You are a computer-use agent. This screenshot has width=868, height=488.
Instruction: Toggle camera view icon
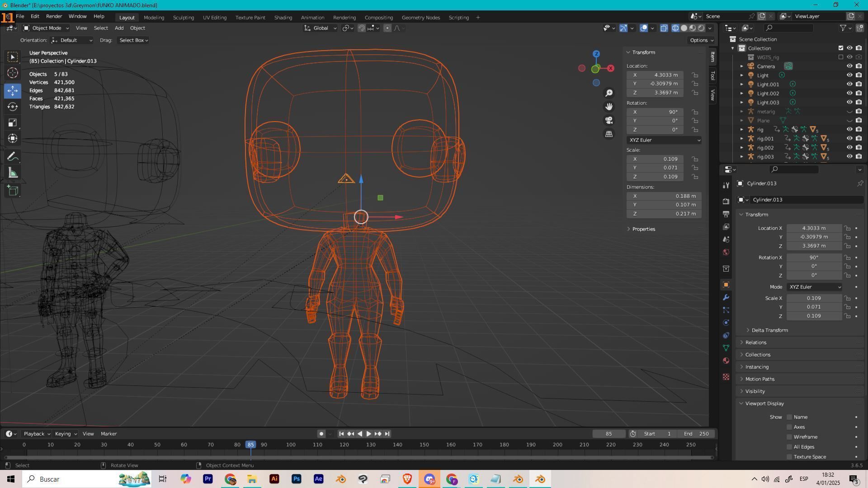(x=609, y=120)
